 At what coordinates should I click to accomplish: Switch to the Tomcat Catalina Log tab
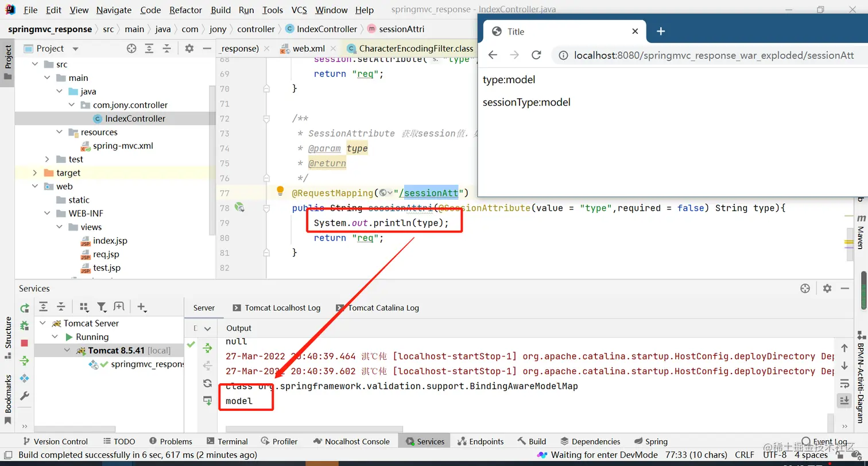tap(377, 308)
